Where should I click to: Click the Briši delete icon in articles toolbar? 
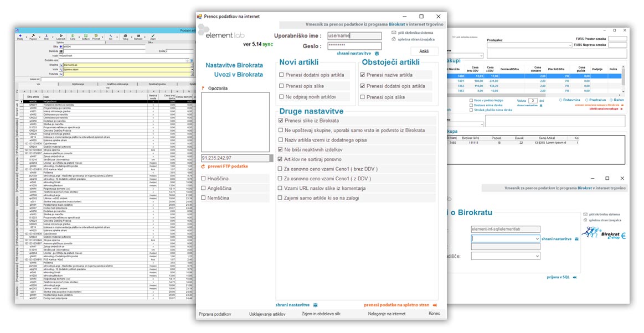pyautogui.click(x=47, y=36)
